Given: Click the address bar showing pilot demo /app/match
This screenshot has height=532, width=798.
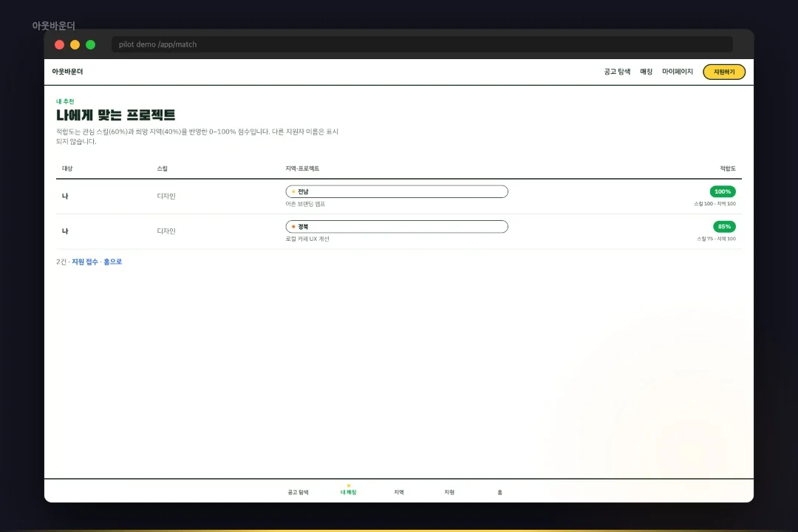Looking at the screenshot, I should point(422,44).
